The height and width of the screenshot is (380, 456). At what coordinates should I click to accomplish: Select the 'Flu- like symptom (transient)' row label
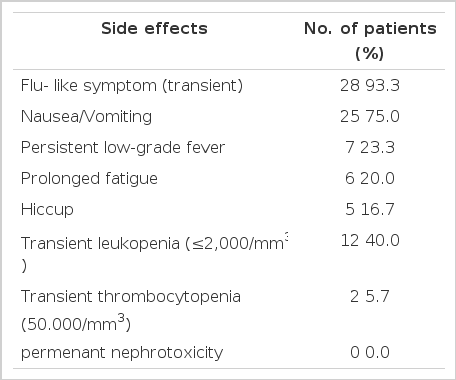[x=132, y=85]
